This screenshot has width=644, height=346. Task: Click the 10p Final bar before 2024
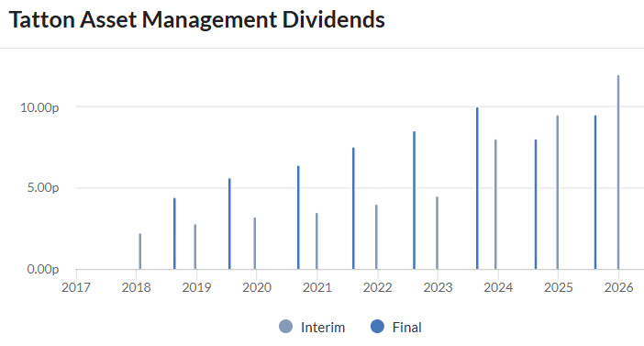pos(477,188)
